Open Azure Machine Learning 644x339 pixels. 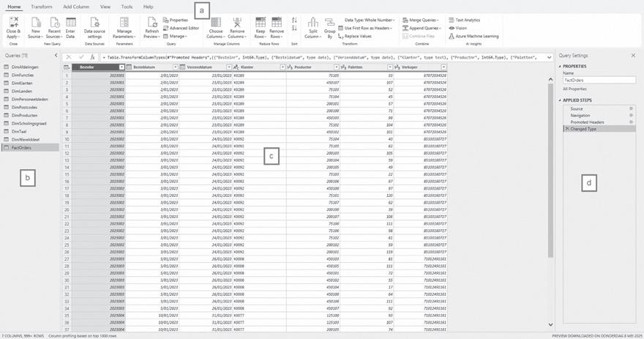point(473,36)
